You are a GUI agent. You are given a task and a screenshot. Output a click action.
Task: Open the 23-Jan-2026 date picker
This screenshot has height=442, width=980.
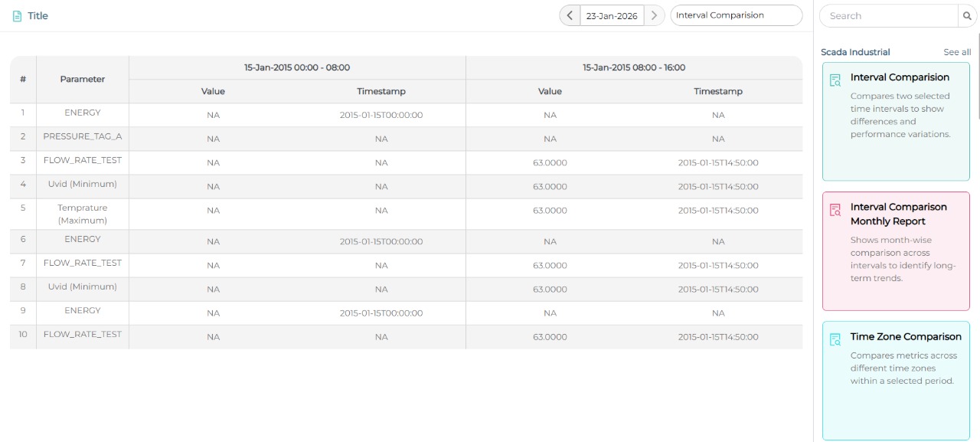(x=612, y=16)
